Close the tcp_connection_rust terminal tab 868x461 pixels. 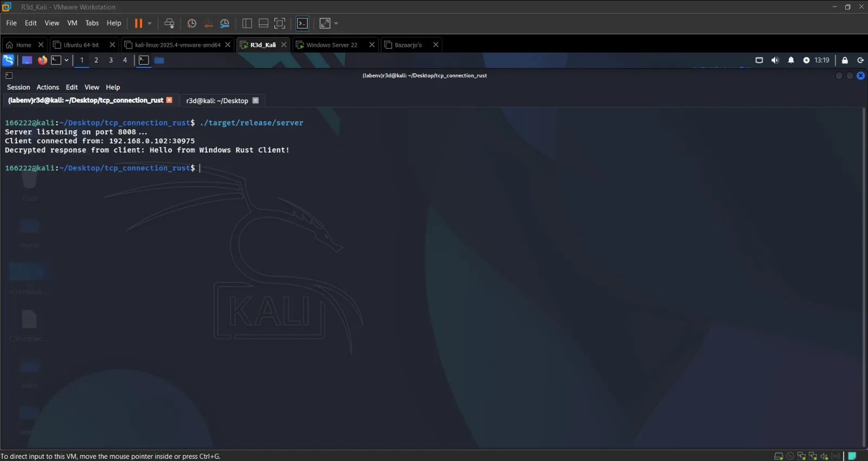pos(169,100)
